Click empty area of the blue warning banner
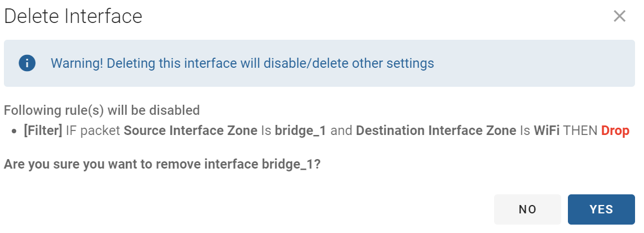This screenshot has width=644, height=233. pos(534,63)
